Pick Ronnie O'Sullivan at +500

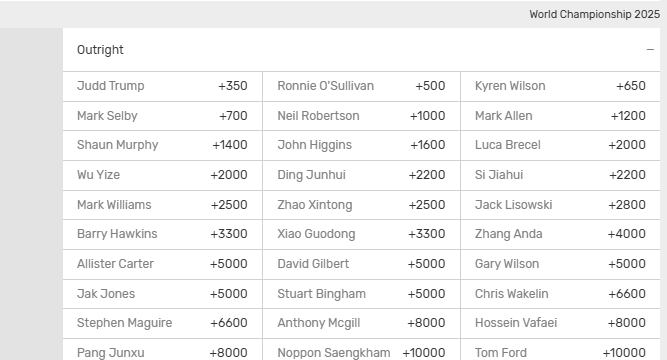[x=362, y=86]
